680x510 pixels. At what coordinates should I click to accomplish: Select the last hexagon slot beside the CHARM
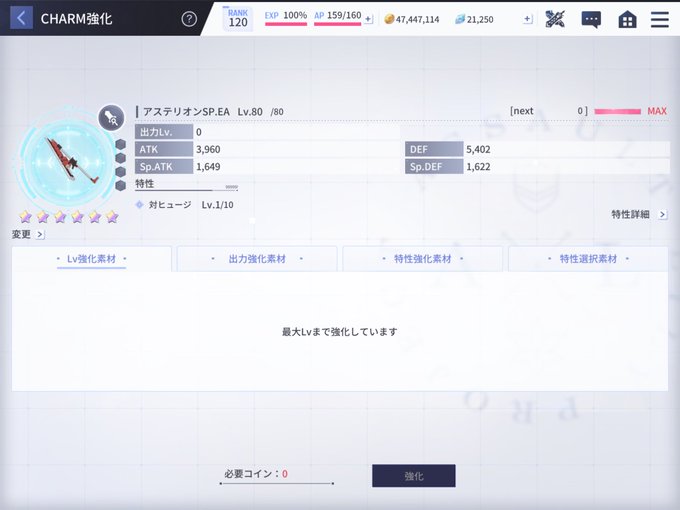coord(121,186)
